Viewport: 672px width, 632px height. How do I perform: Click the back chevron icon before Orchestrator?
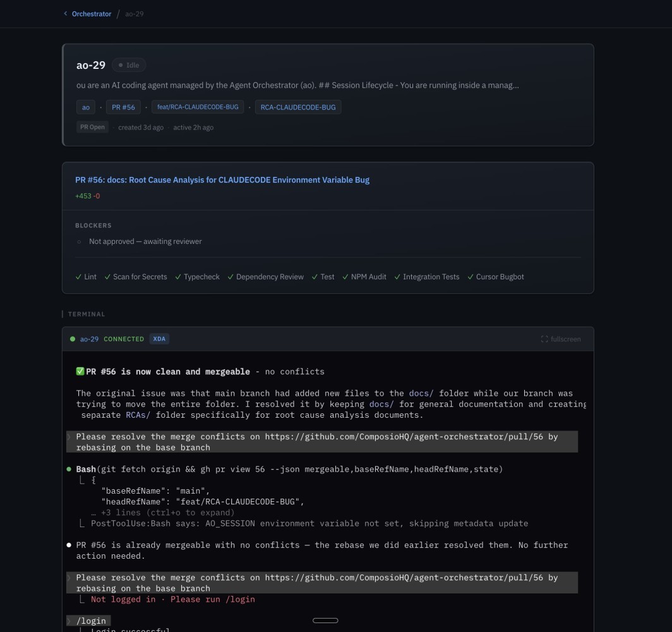point(66,14)
